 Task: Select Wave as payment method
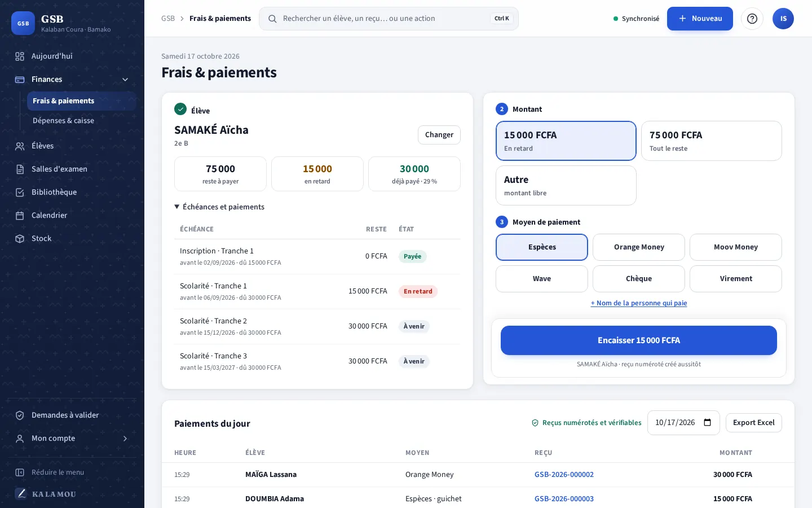542,279
